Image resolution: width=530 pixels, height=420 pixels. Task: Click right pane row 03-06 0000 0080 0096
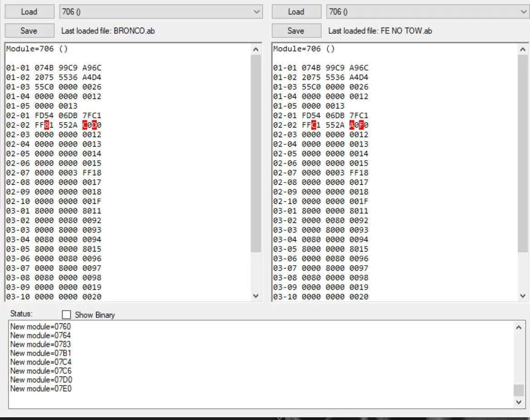coord(321,258)
